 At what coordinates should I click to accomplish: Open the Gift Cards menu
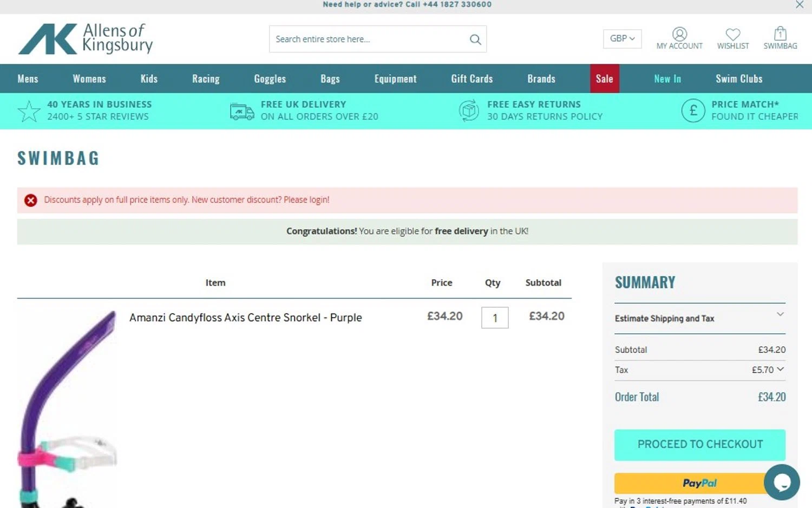[472, 79]
